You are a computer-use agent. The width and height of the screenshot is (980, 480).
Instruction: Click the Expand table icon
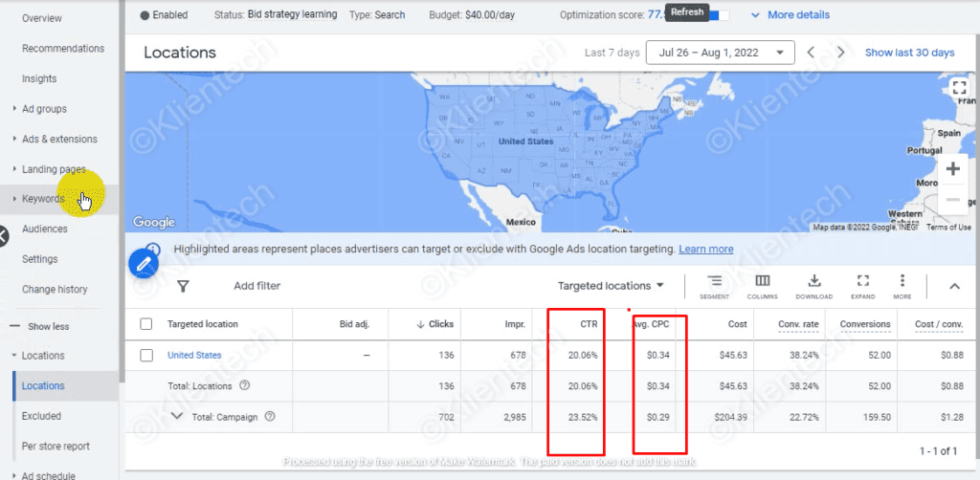pyautogui.click(x=862, y=285)
